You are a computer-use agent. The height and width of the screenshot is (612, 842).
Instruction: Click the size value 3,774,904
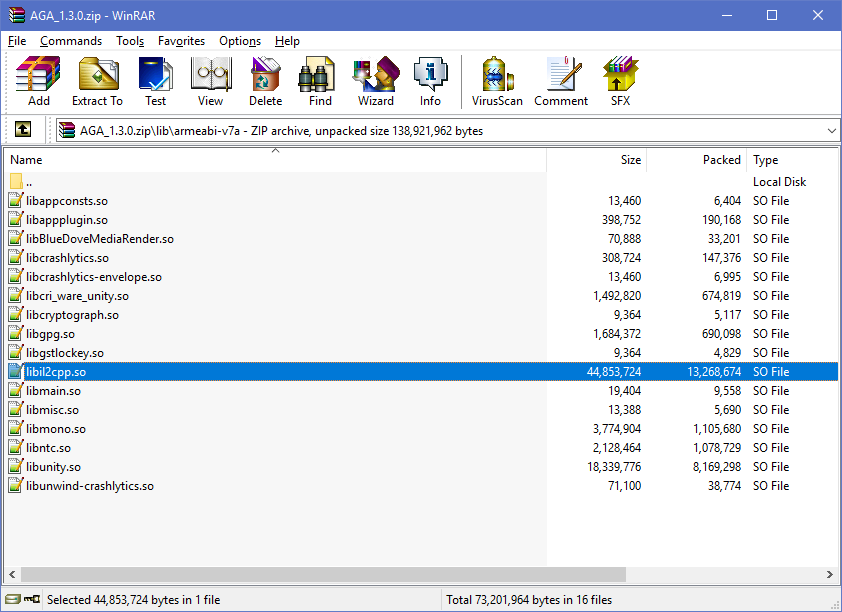(x=616, y=428)
